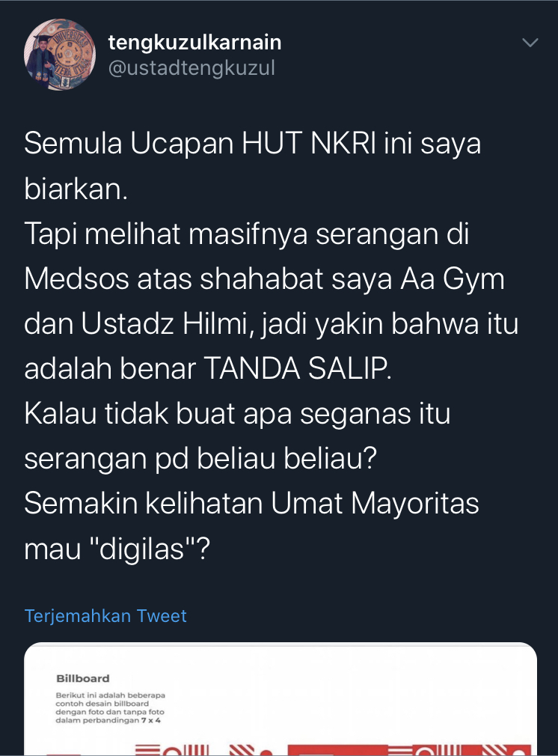Click the "TANDA SALIP" phrase in tweet
558x756 pixels.
(x=298, y=369)
